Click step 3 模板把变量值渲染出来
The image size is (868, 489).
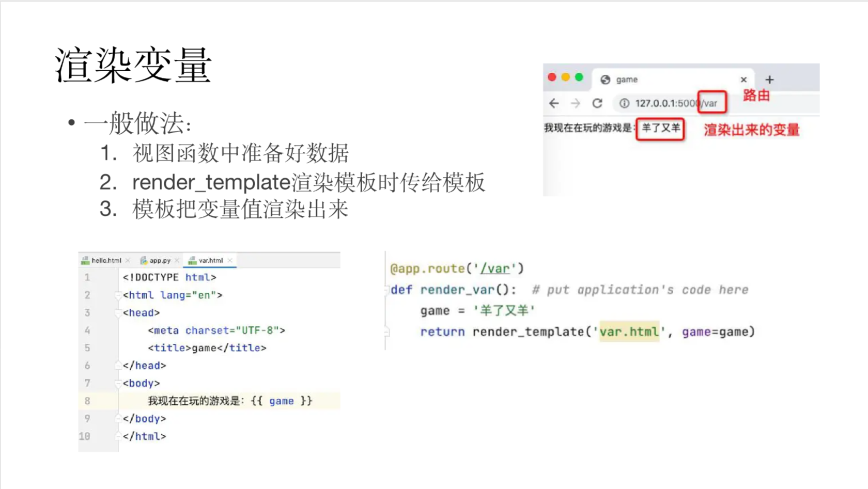(x=240, y=209)
